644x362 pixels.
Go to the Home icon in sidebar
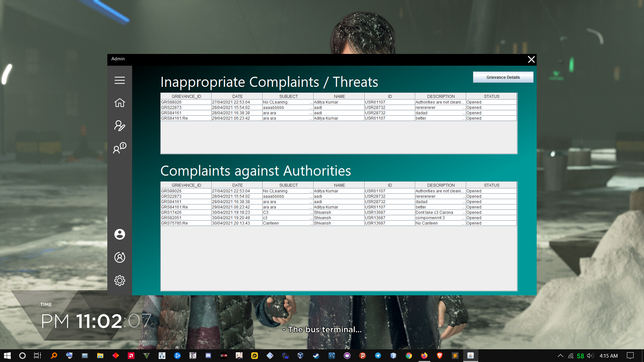[x=119, y=103]
